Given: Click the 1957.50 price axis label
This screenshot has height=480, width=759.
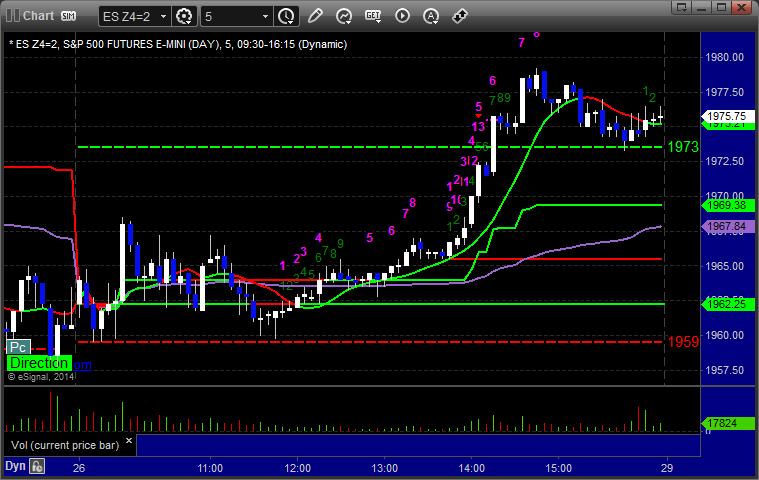Looking at the screenshot, I should (725, 370).
